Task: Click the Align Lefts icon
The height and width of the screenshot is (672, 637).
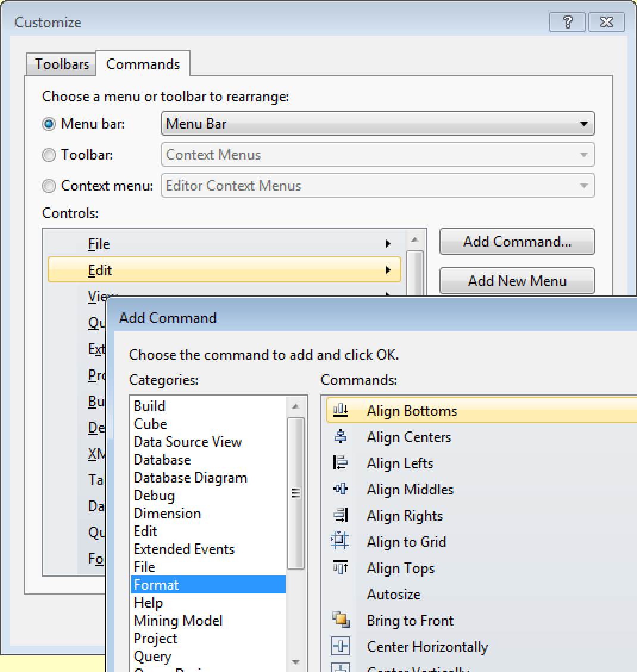Action: [341, 463]
